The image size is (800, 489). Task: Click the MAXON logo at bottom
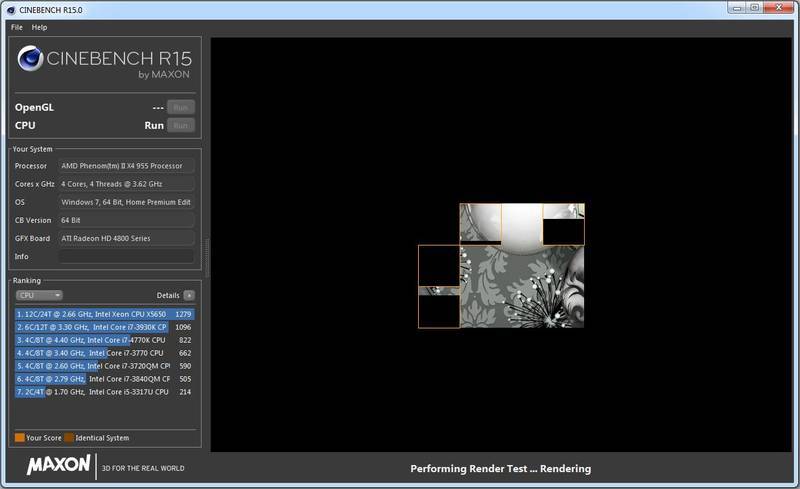(59, 464)
